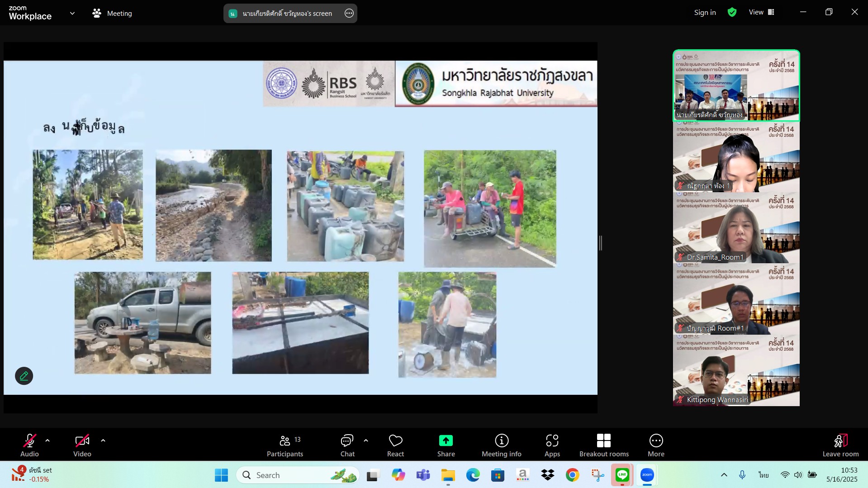Show hidden system tray icons
This screenshot has height=488, width=868.
tap(724, 475)
